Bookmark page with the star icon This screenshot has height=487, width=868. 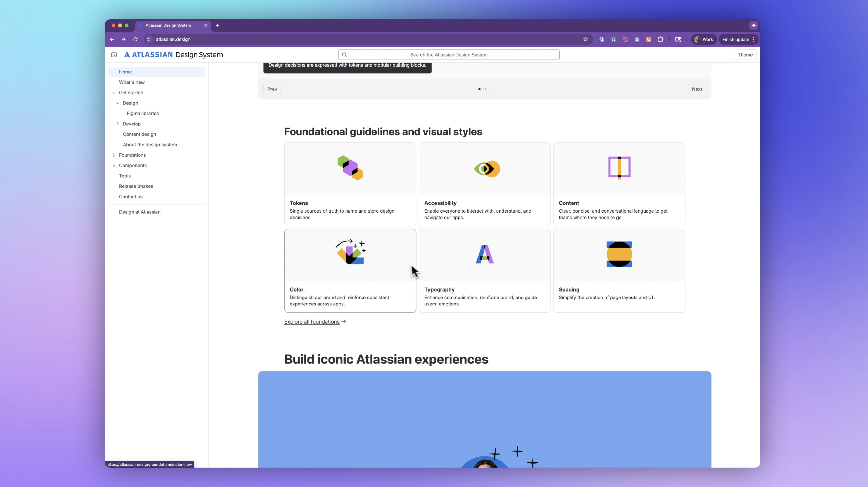586,39
